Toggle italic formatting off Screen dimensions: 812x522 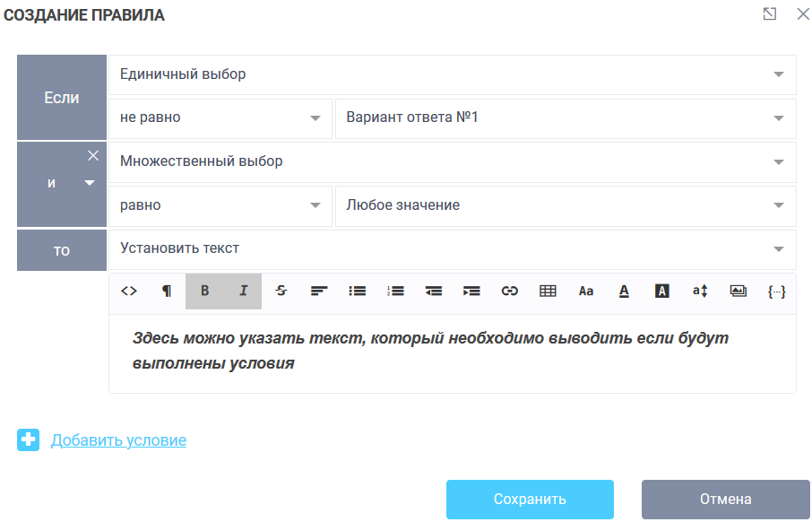pyautogui.click(x=242, y=291)
